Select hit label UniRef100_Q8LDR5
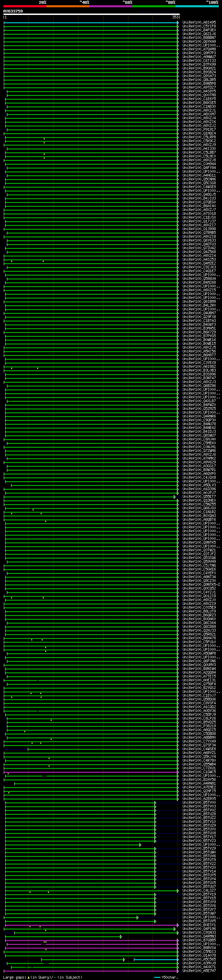This screenshot has height=980, width=222. coord(199,80)
